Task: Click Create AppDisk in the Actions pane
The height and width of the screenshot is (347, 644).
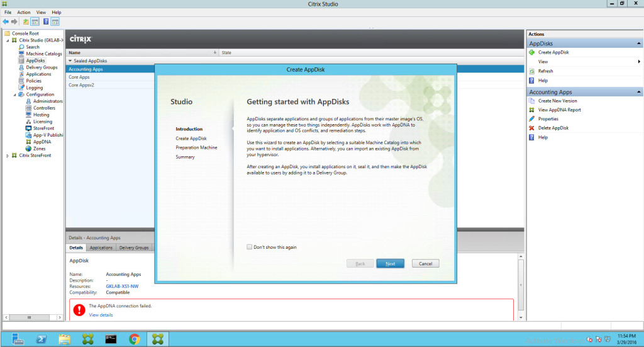Action: pos(553,53)
